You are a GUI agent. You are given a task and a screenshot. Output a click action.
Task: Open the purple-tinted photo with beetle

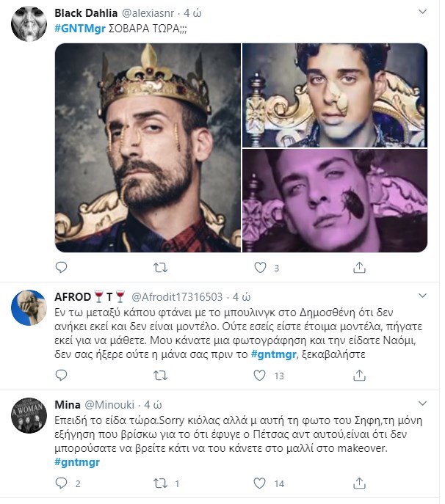[x=335, y=200]
